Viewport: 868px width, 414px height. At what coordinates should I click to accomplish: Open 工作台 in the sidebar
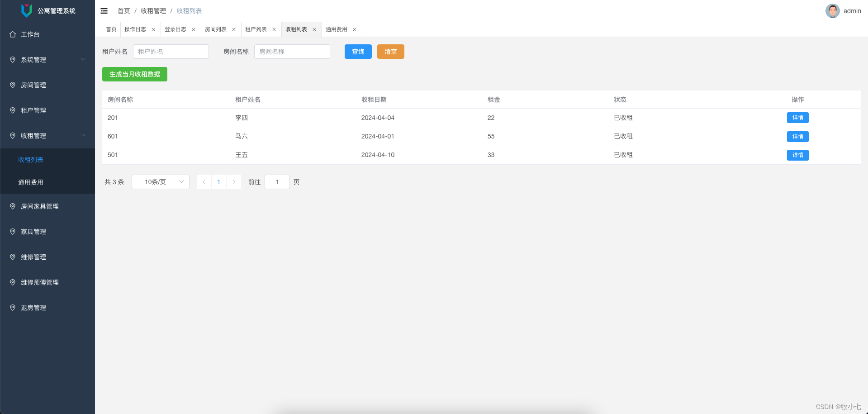click(47, 34)
